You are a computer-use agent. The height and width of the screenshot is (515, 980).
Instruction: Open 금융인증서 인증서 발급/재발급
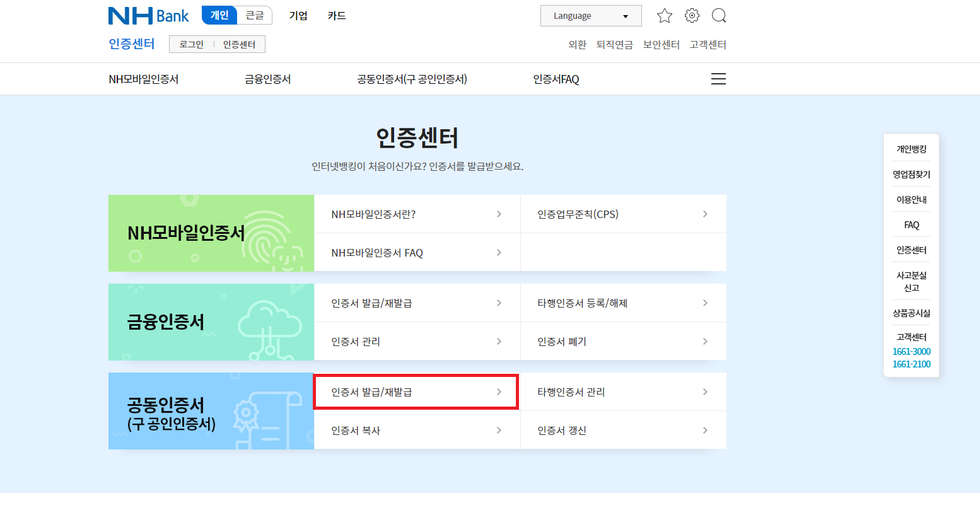click(x=417, y=303)
